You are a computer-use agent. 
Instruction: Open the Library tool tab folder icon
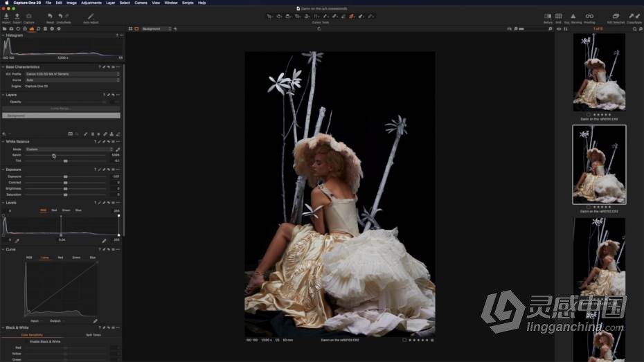tap(5, 29)
